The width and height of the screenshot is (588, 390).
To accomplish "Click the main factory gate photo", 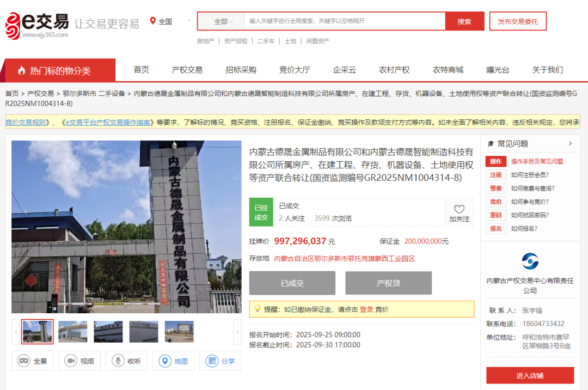I will point(126,227).
